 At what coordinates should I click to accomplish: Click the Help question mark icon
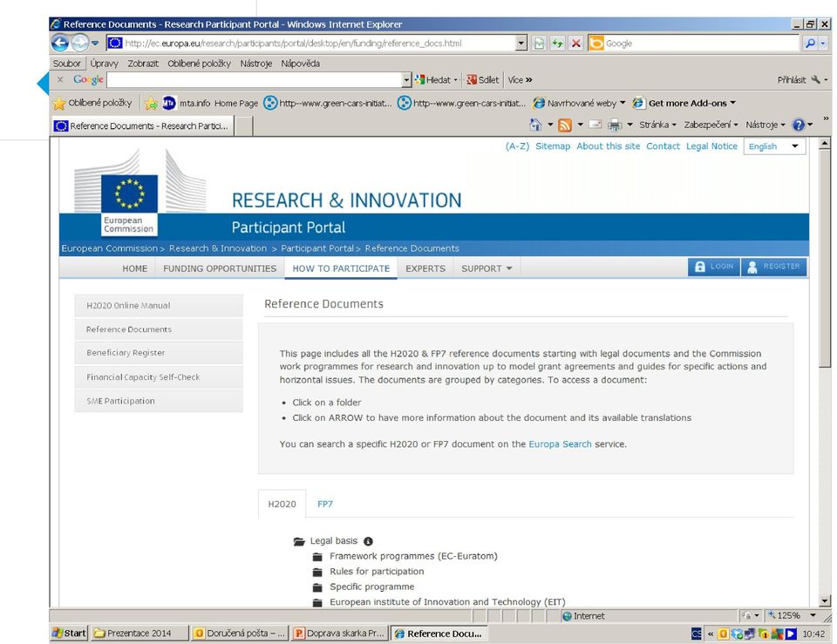point(798,125)
